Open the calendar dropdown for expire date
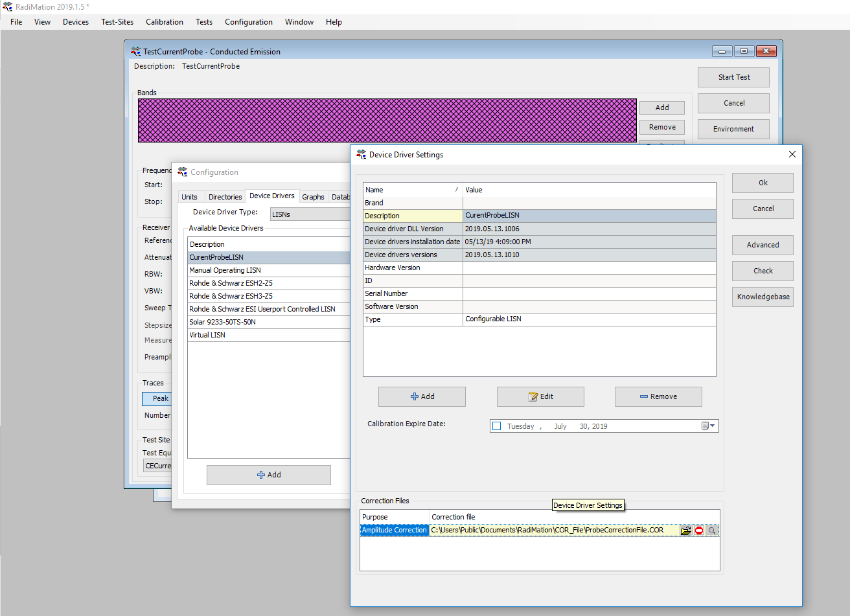This screenshot has height=616, width=850. 708,426
